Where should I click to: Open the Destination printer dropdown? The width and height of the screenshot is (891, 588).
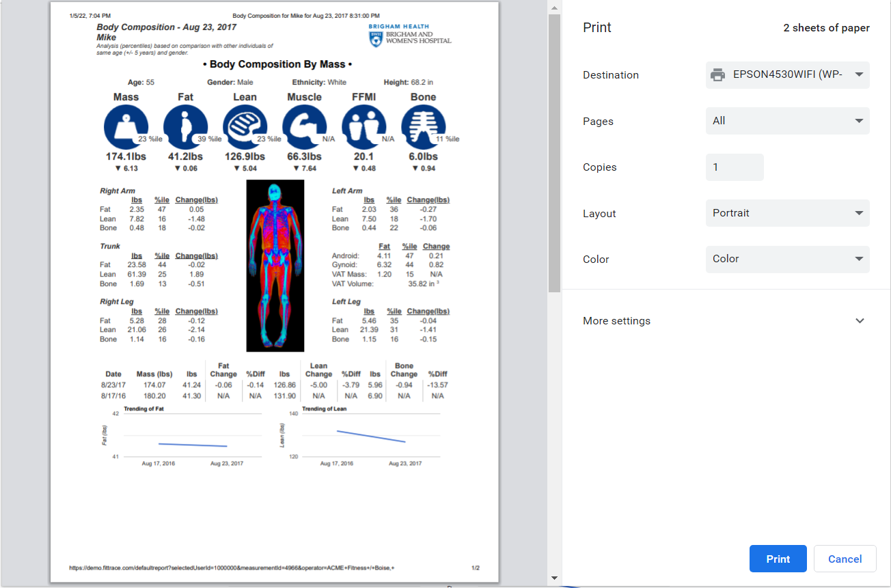(x=787, y=75)
